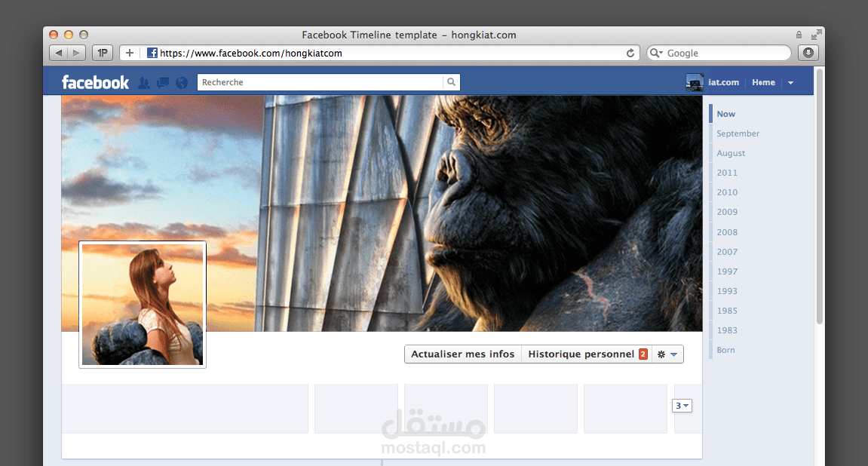
Task: Jump to 2009 on the timeline
Action: click(727, 212)
